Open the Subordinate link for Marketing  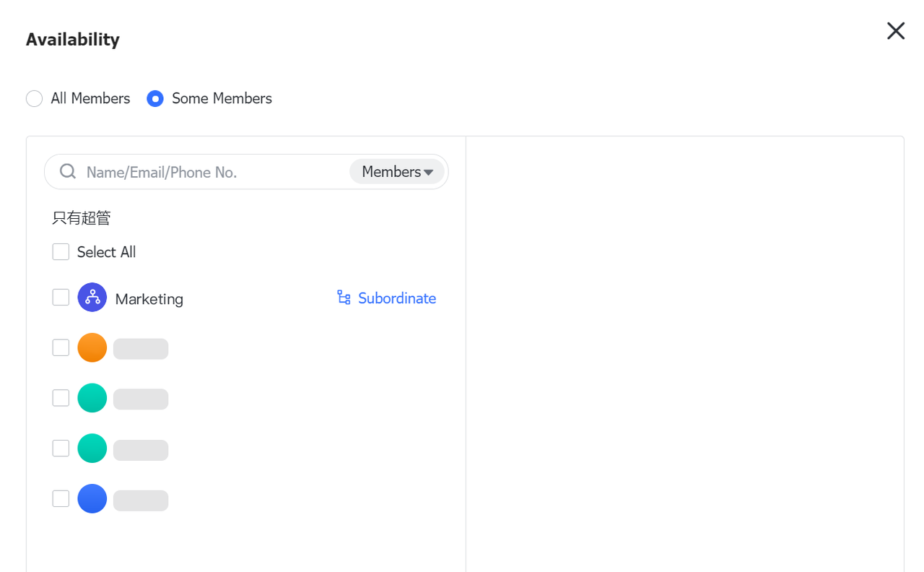[x=396, y=298]
